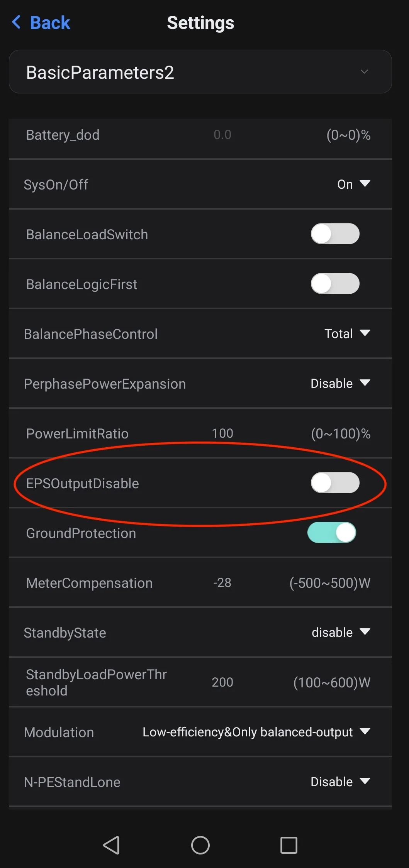Screen dimensions: 409x868
Task: Select the BasicParameters2 category selector
Action: [200, 72]
